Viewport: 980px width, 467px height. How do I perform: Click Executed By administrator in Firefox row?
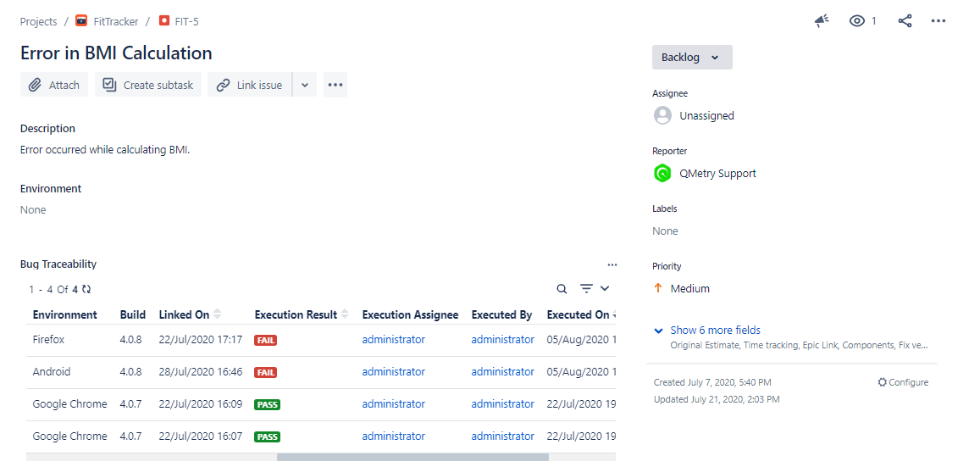tap(502, 340)
